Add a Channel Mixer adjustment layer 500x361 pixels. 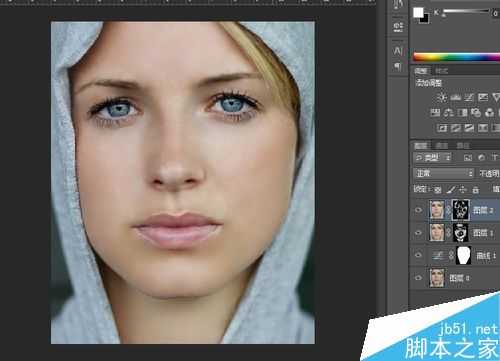(489, 113)
